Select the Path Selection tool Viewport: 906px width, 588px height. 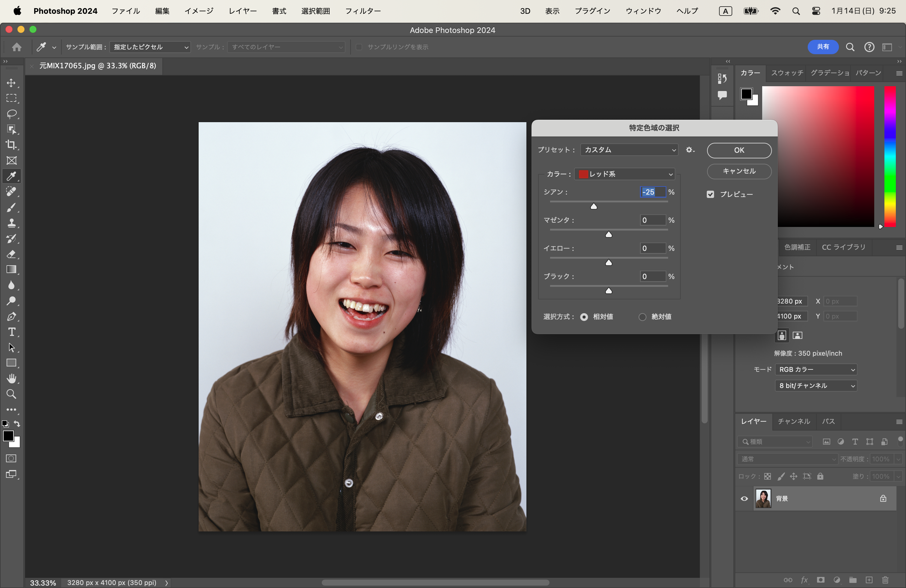[x=11, y=348]
